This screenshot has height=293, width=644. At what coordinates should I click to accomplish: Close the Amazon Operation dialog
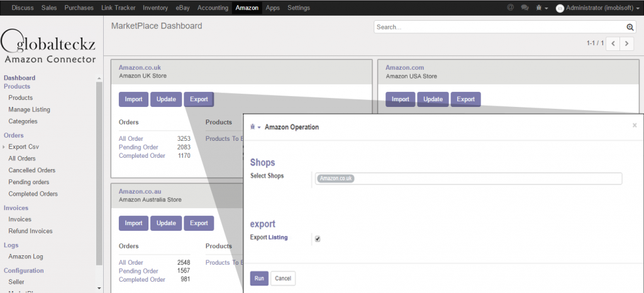click(635, 125)
